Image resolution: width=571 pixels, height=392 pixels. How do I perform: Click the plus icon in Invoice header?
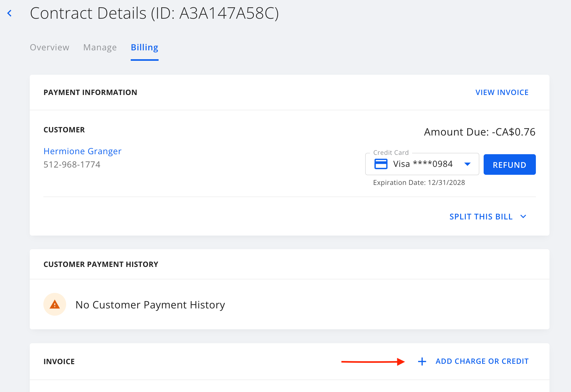click(x=422, y=362)
